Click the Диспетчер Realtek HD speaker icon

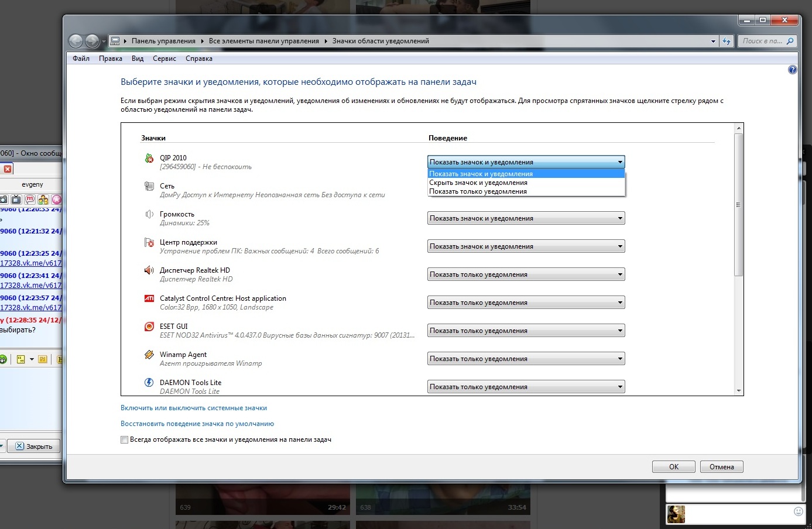[x=149, y=270]
